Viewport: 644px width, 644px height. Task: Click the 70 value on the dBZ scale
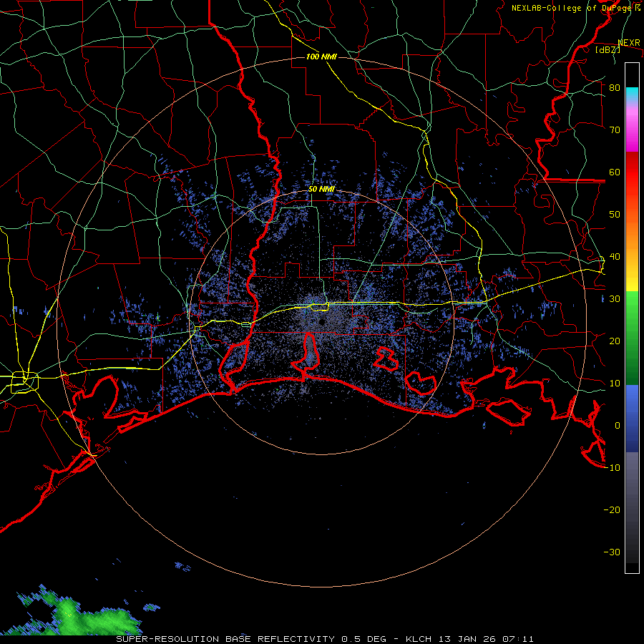[615, 130]
